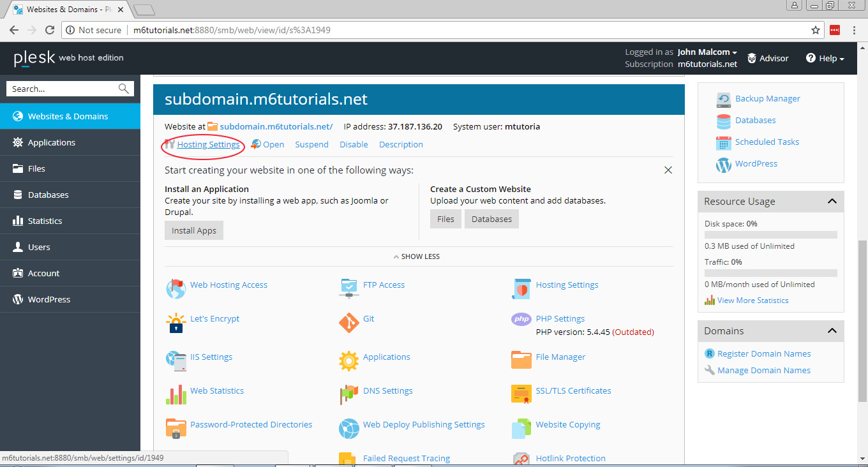Click the Manage Domain Names wrench icon
Viewport: 868px width, 467px height.
click(x=709, y=370)
